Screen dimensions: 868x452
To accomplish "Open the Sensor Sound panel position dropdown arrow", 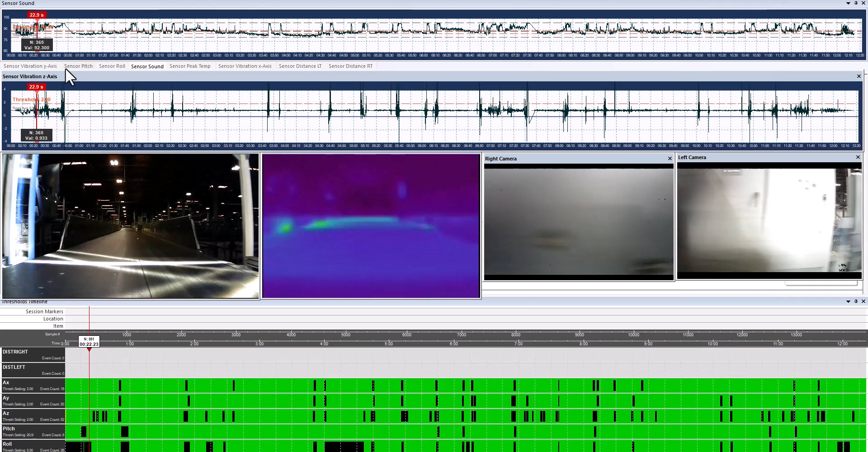I will point(849,3).
